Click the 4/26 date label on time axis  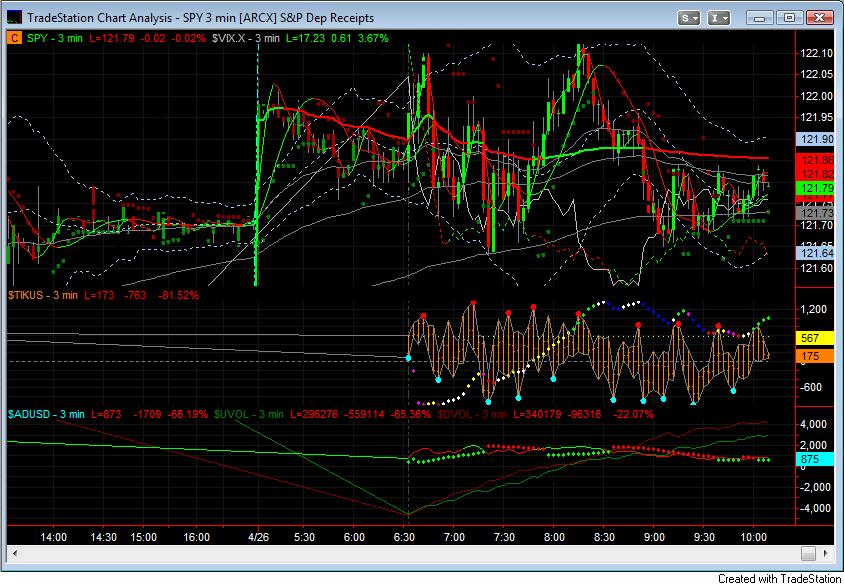coord(259,538)
